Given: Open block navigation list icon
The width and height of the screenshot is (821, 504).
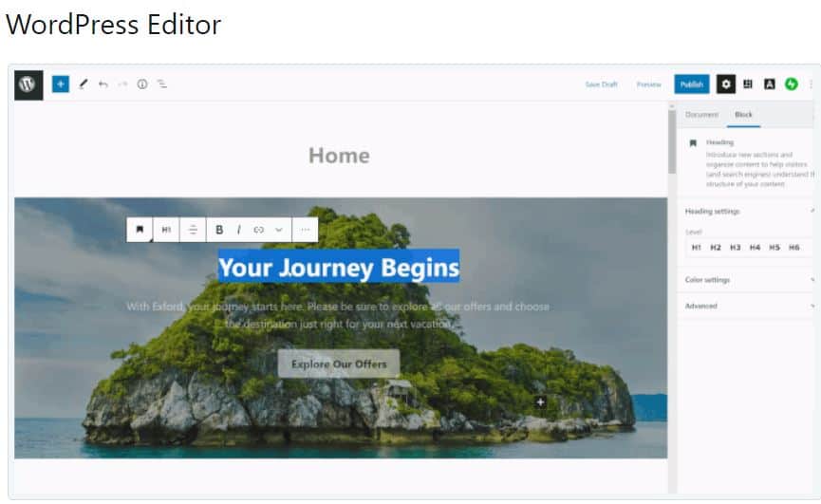Looking at the screenshot, I should click(x=162, y=84).
